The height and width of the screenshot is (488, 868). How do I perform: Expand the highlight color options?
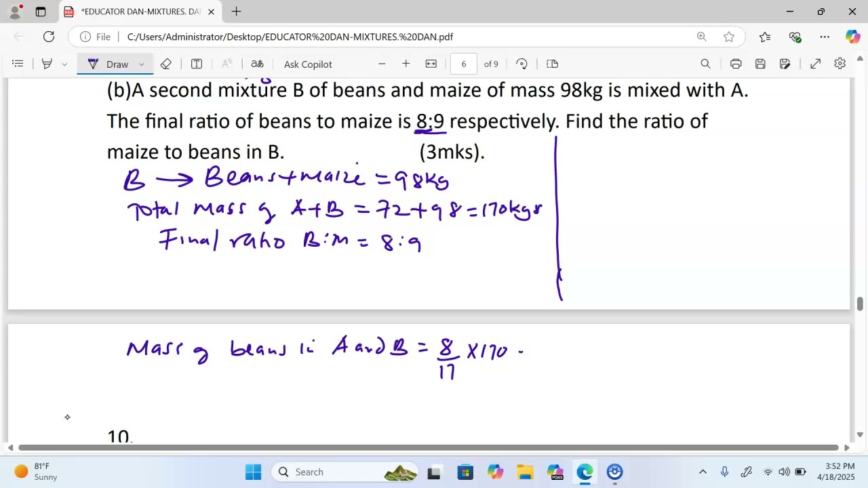(x=64, y=64)
